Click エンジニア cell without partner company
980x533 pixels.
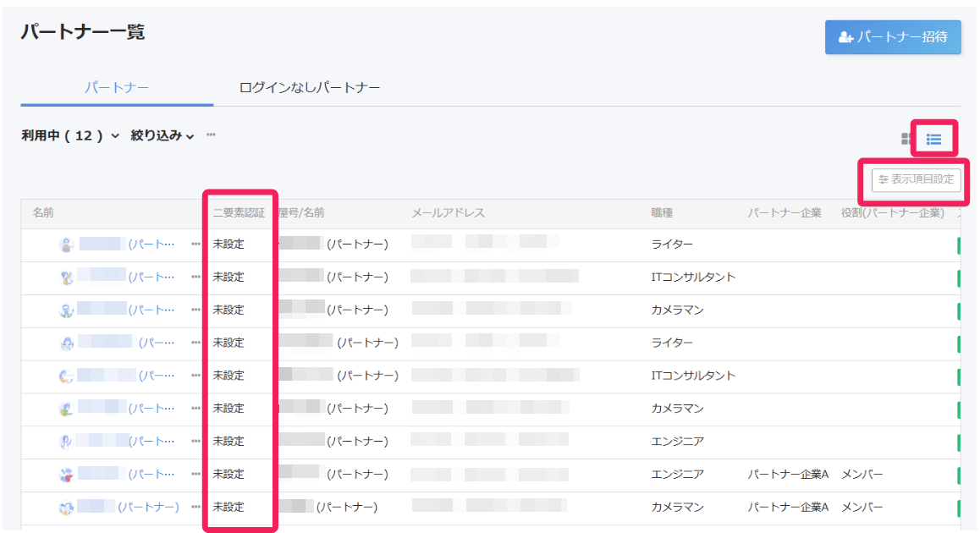coord(678,441)
